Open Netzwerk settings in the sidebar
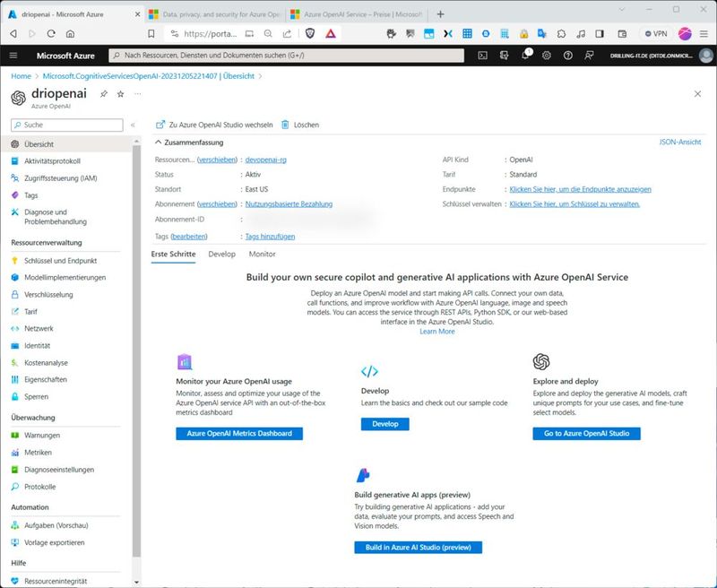This screenshot has width=717, height=588. [x=39, y=328]
